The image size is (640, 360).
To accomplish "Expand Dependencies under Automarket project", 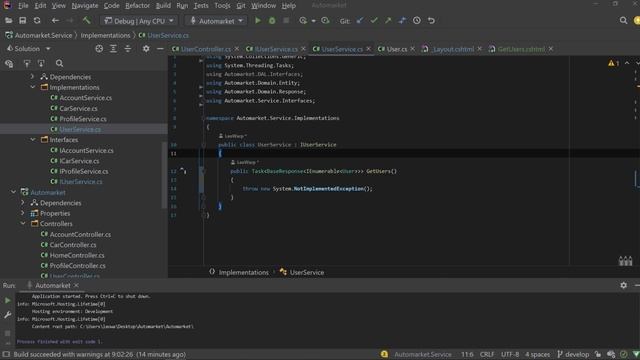I will pos(23,202).
